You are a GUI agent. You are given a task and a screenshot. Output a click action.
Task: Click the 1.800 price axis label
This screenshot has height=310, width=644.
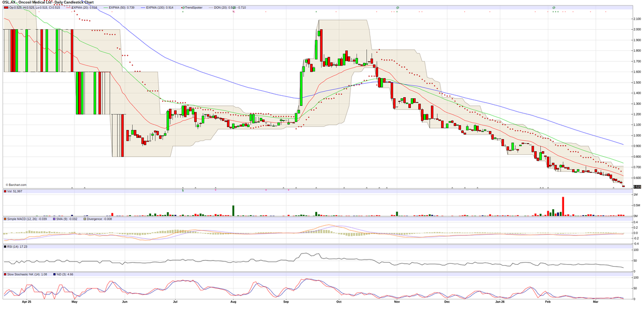[x=636, y=51]
